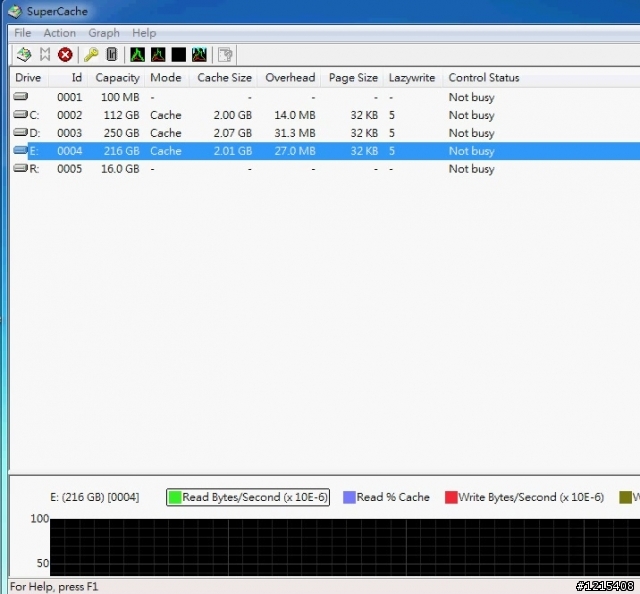The height and width of the screenshot is (594, 640).
Task: Select drive row with Id 0001
Action: (x=325, y=97)
